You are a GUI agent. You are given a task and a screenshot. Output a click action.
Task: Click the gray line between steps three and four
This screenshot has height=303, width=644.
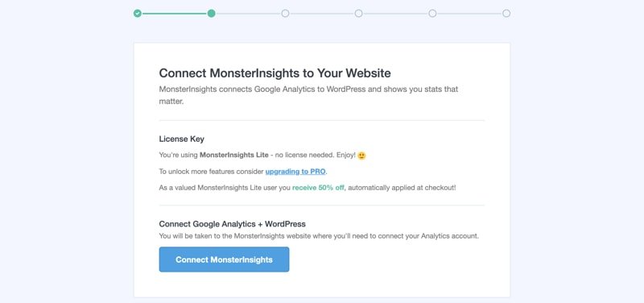pyautogui.click(x=321, y=14)
